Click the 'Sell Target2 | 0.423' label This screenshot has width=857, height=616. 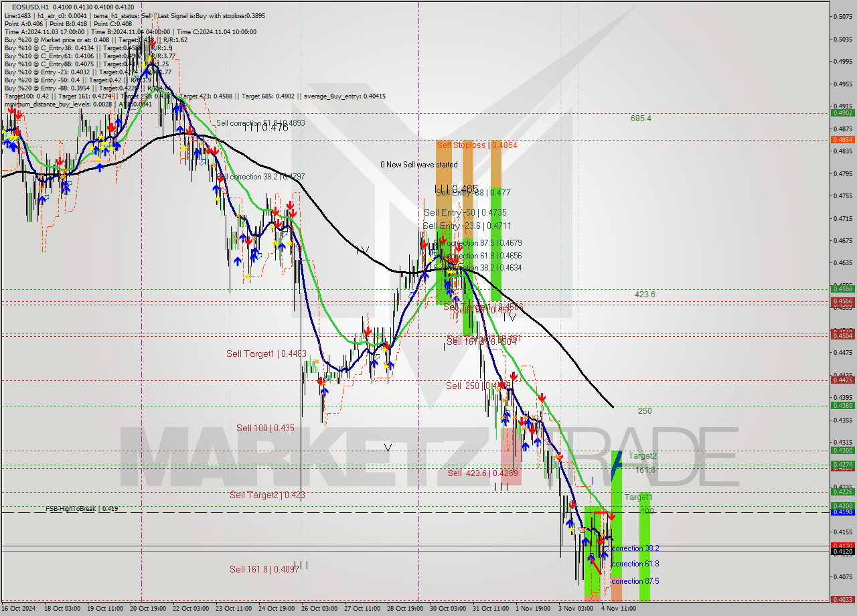(x=267, y=495)
